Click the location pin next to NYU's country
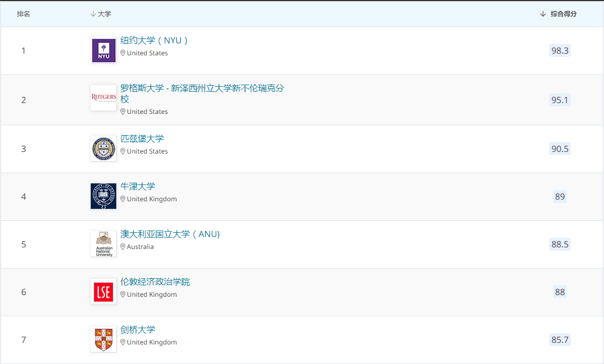 (x=123, y=53)
